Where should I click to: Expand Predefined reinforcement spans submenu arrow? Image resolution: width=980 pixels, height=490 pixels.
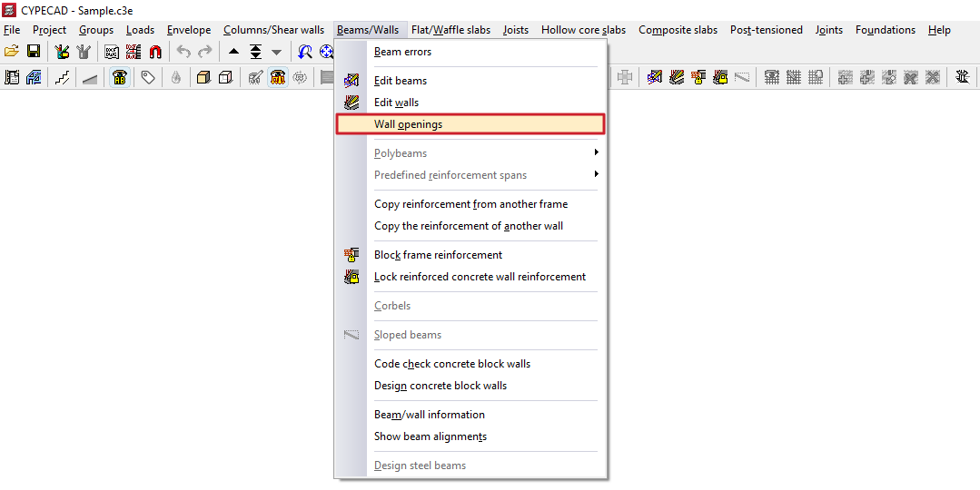click(596, 174)
